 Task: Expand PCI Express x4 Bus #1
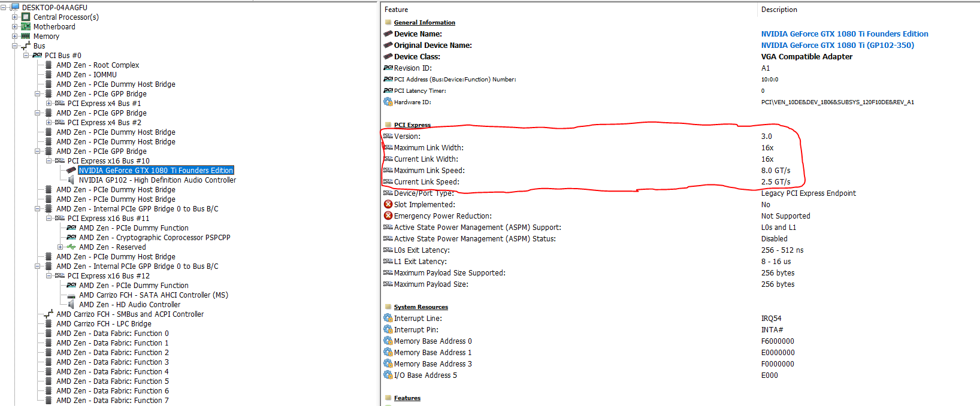tap(49, 103)
